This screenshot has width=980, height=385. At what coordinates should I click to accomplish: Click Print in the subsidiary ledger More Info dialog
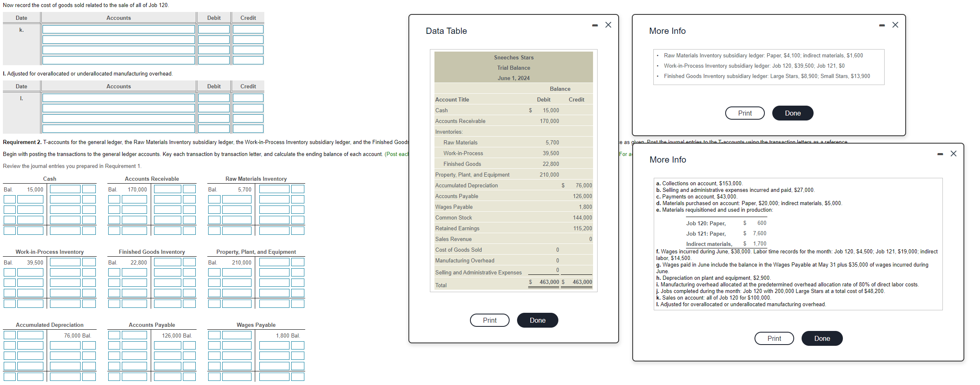pos(745,113)
